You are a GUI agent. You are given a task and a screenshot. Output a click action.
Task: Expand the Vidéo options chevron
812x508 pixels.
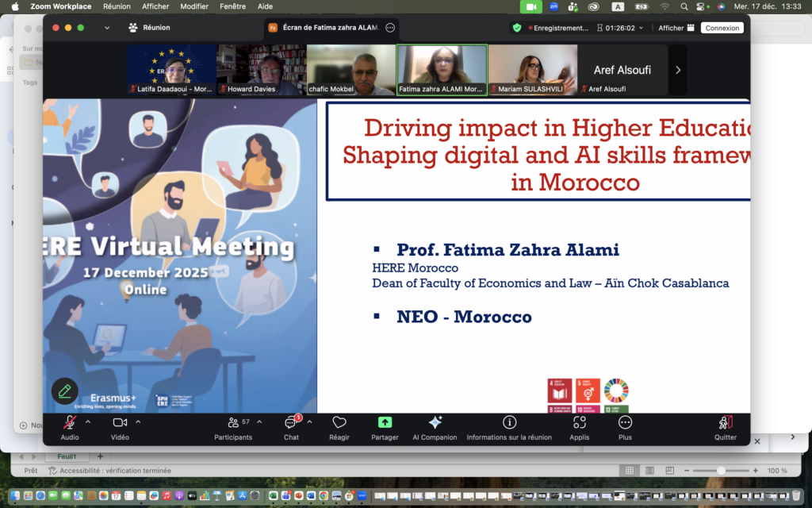(x=138, y=422)
